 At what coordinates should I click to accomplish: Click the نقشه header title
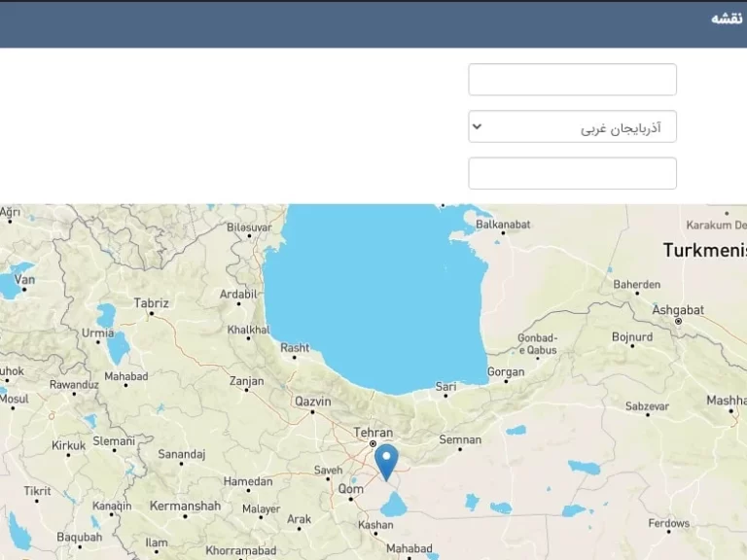pyautogui.click(x=727, y=18)
